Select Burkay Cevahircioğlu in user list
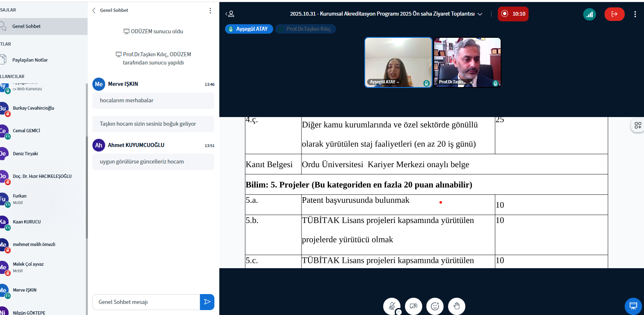The image size is (644, 315). (x=33, y=108)
